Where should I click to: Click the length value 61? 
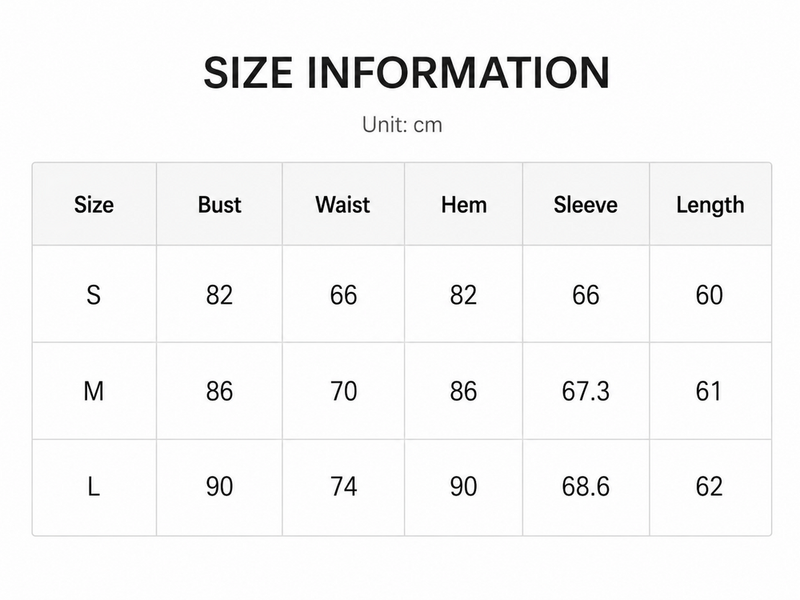pyautogui.click(x=708, y=391)
